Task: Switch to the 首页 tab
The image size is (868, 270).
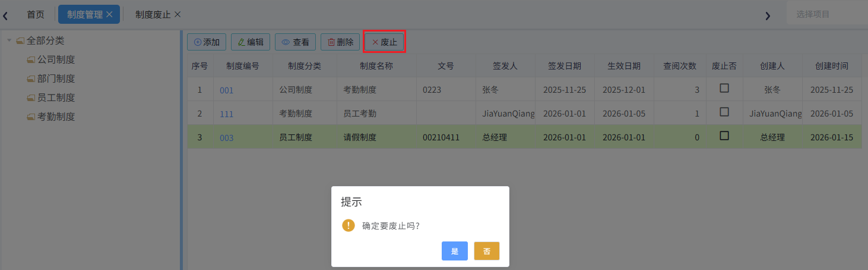Action: click(36, 14)
